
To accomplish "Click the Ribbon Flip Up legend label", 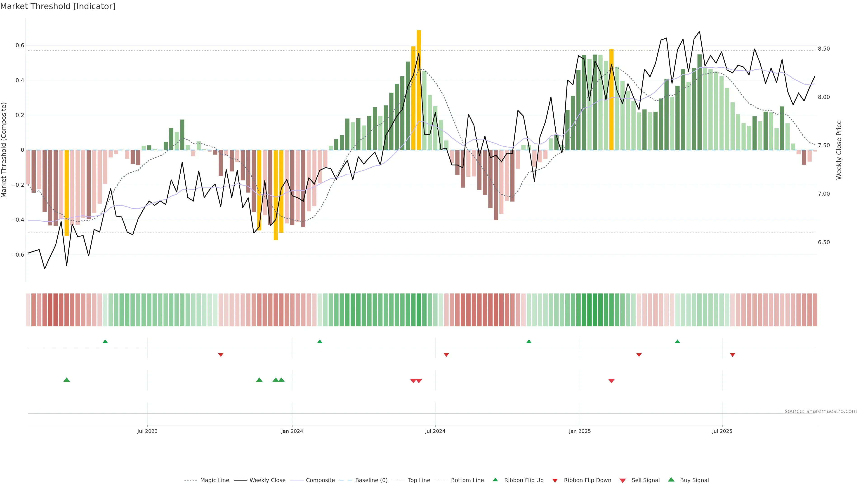I will point(524,480).
